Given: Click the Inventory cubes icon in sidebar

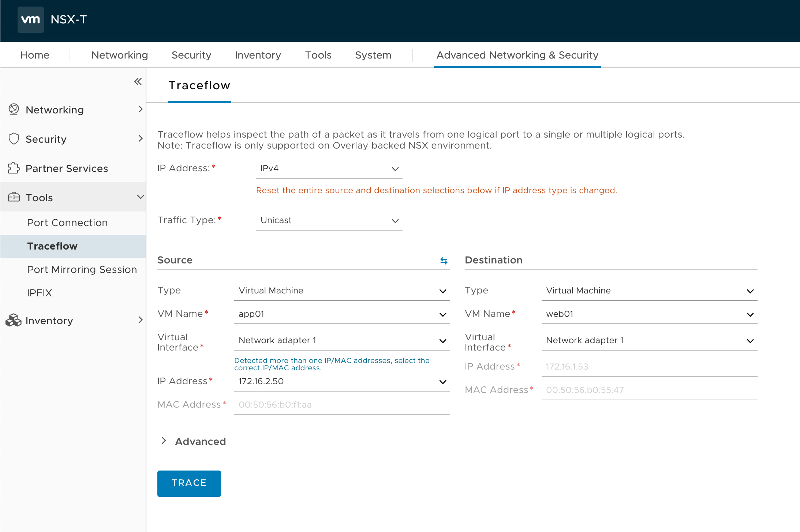Looking at the screenshot, I should 14,320.
